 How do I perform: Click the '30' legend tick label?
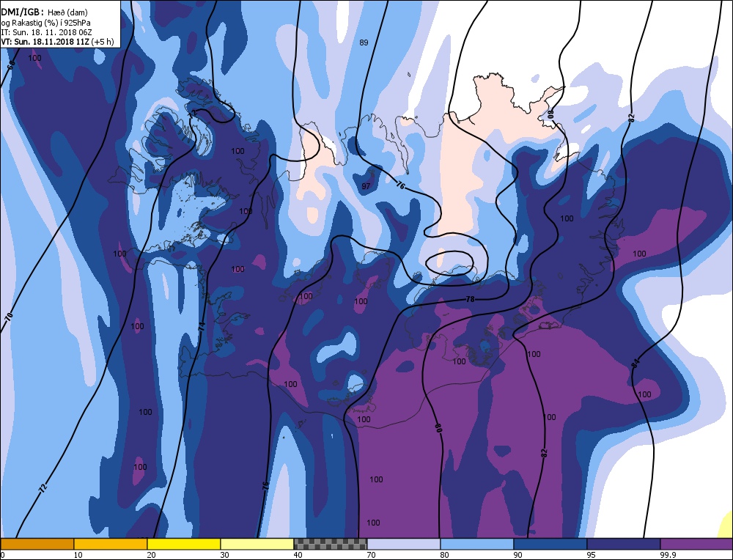pyautogui.click(x=224, y=555)
